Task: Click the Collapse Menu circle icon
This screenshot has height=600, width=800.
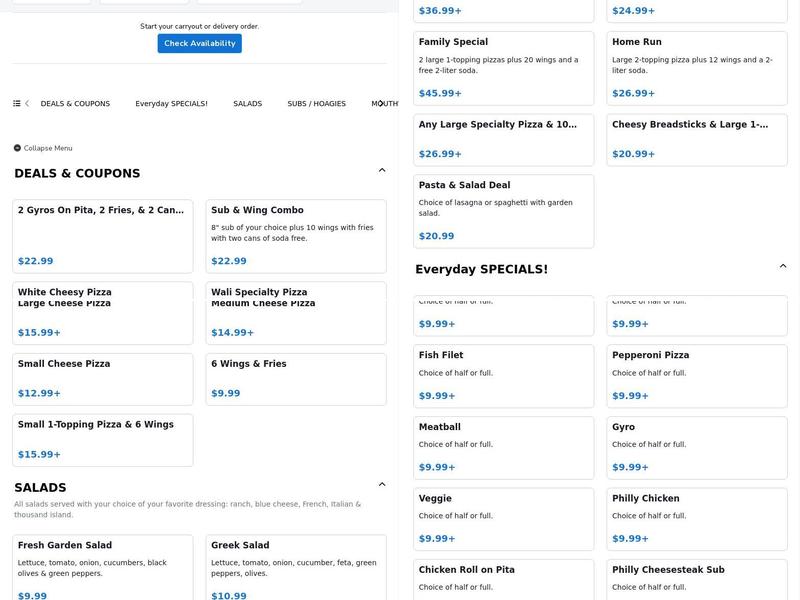Action: 17,148
